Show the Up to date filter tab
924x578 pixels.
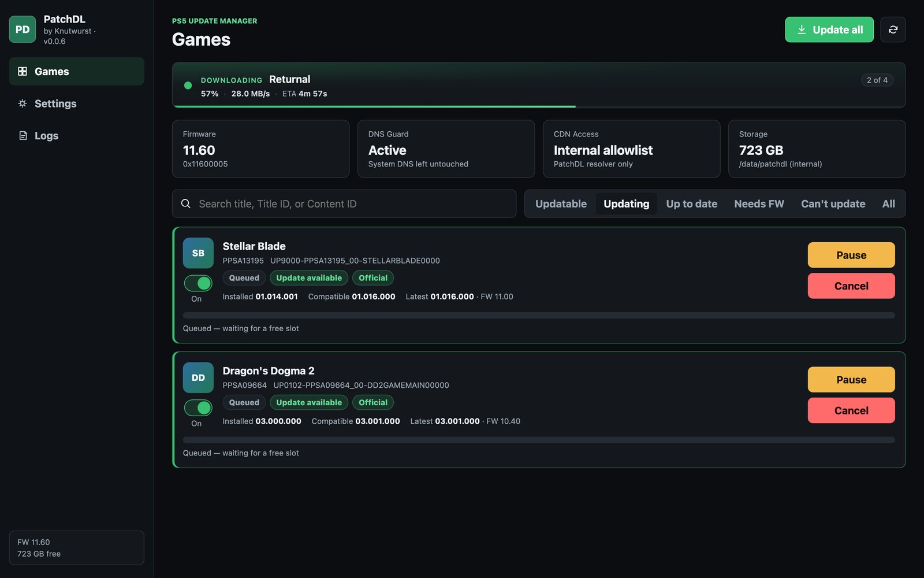click(x=691, y=203)
